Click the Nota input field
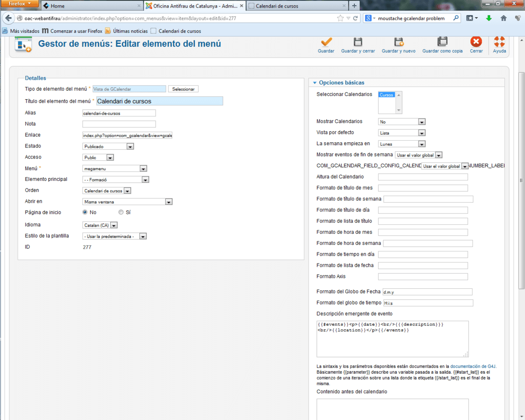The height and width of the screenshot is (420, 525). [119, 124]
